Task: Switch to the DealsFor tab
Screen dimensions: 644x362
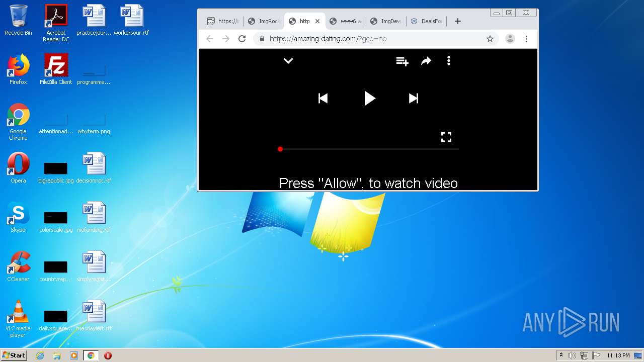Action: [x=427, y=21]
